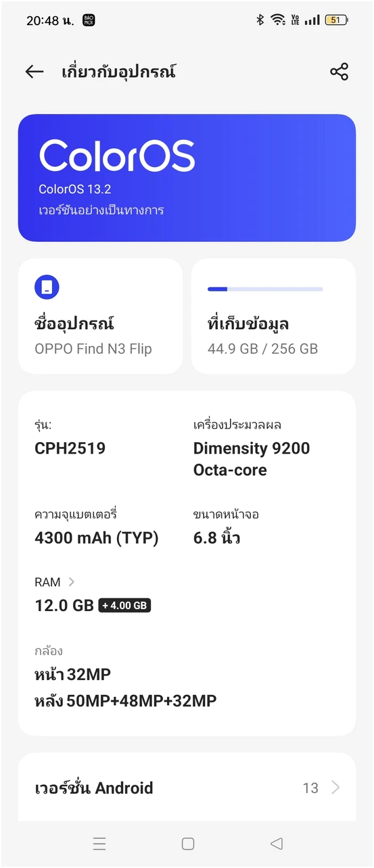Tap the CPH2519 model number
Image resolution: width=374 pixels, height=868 pixels.
pos(70,448)
